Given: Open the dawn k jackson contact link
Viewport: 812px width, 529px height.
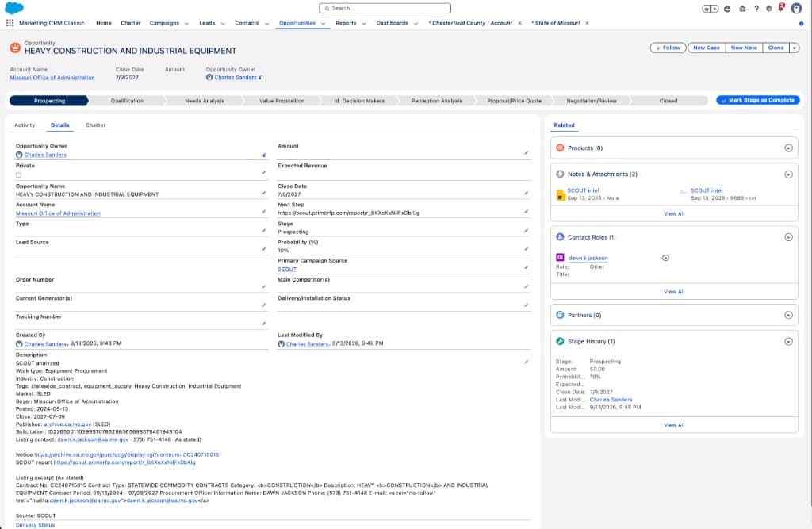Looking at the screenshot, I should 588,258.
